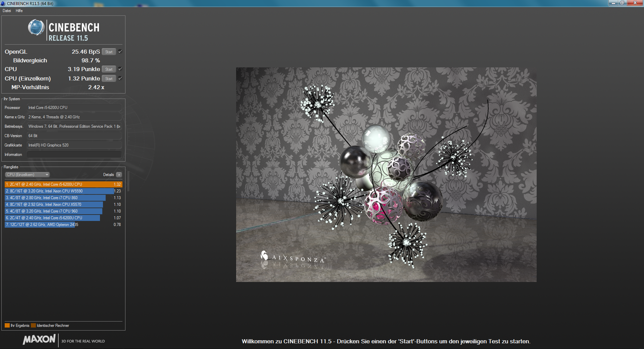Click the CPU score '3.19 Punkte'
Image resolution: width=644 pixels, height=349 pixels.
(84, 69)
